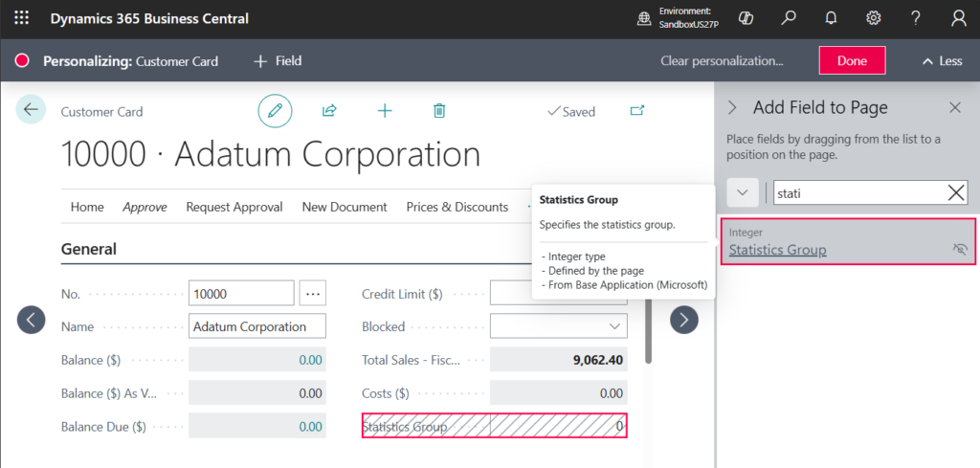
Task: Expand the field filter dropdown beside search box
Action: [742, 192]
